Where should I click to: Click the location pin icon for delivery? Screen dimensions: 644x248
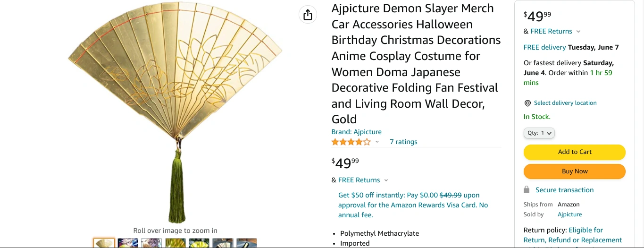coord(527,103)
